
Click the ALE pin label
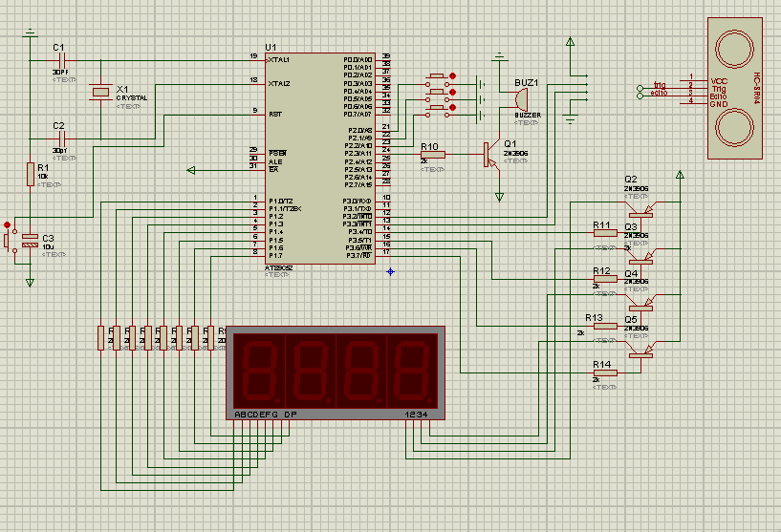[x=275, y=161]
